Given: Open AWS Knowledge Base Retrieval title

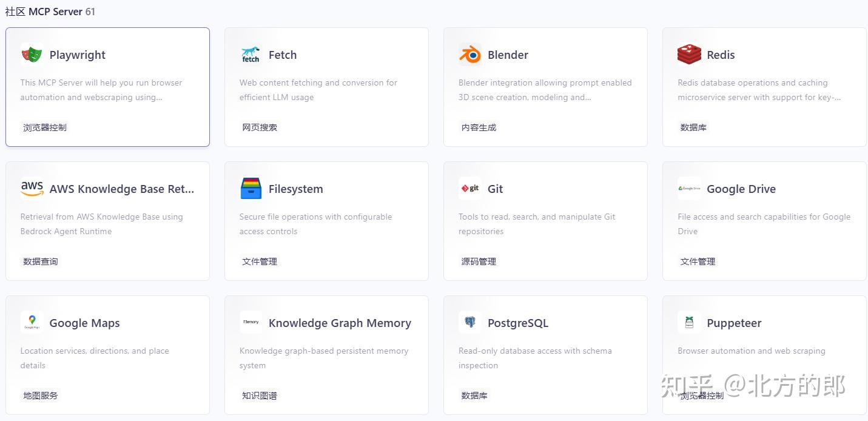Looking at the screenshot, I should click(122, 189).
